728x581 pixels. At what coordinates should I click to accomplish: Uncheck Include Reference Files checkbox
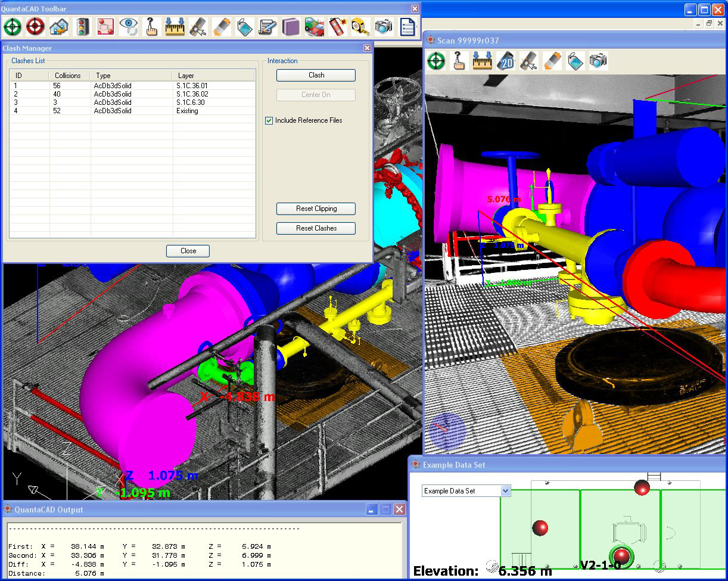tap(269, 120)
